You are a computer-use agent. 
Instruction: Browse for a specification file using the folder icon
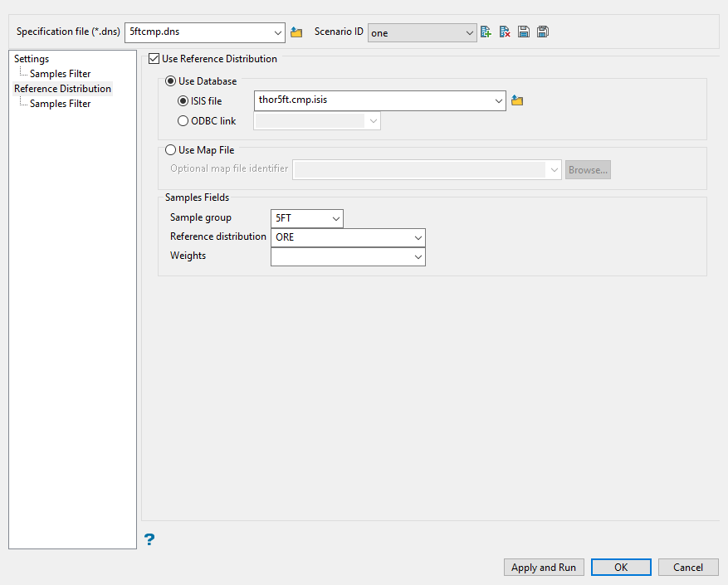click(x=296, y=32)
